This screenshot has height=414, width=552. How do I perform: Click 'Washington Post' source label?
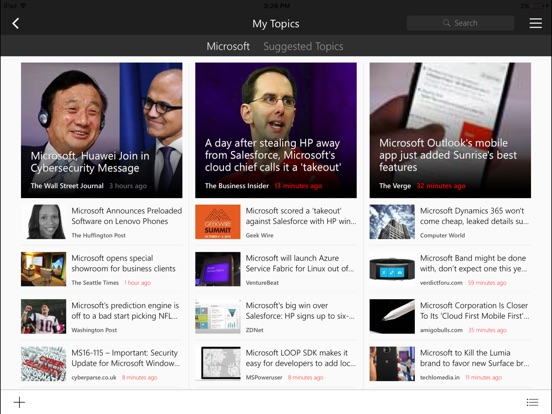(x=94, y=330)
